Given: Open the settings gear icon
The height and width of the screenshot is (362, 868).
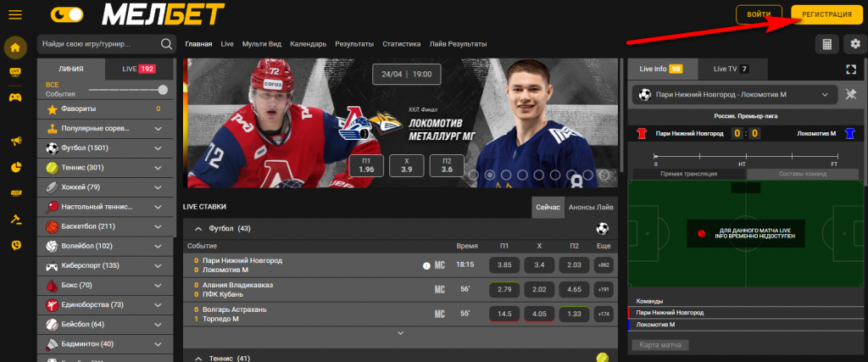Looking at the screenshot, I should [855, 44].
